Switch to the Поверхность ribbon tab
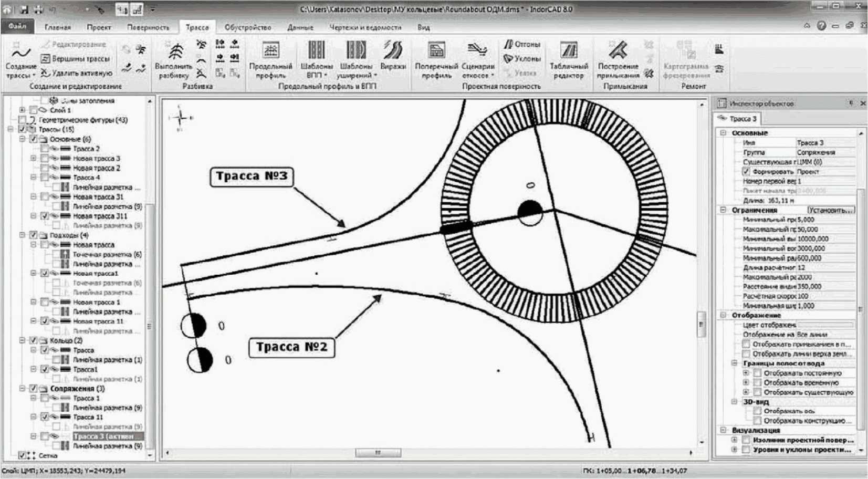This screenshot has width=868, height=479. (x=148, y=27)
